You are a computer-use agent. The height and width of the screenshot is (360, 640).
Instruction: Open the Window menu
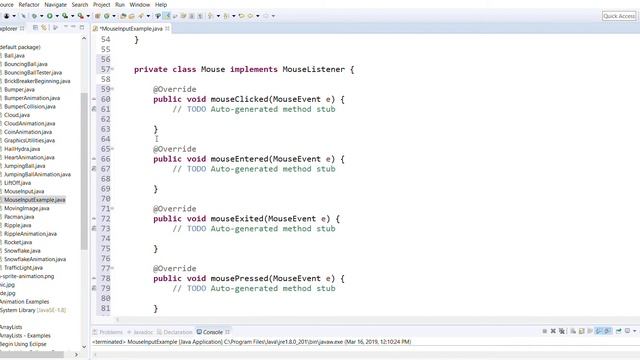click(x=140, y=4)
